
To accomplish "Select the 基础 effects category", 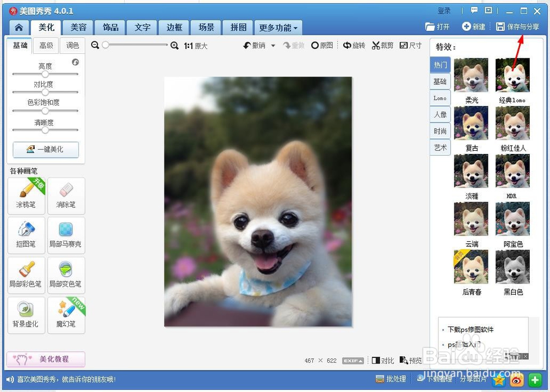I will coord(440,81).
